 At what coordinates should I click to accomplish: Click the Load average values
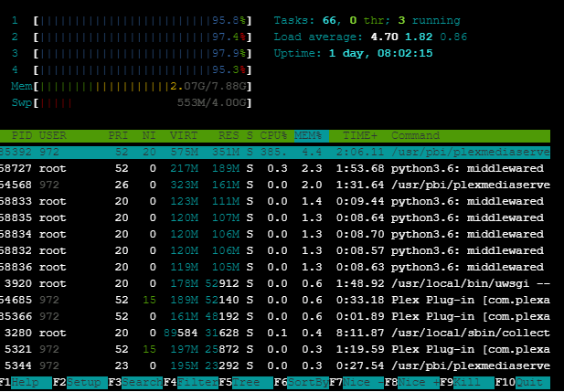419,37
